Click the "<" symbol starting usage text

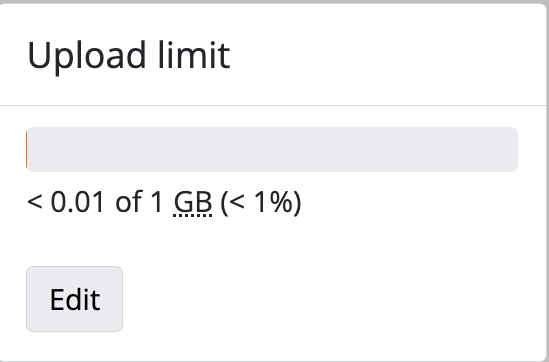[35, 202]
